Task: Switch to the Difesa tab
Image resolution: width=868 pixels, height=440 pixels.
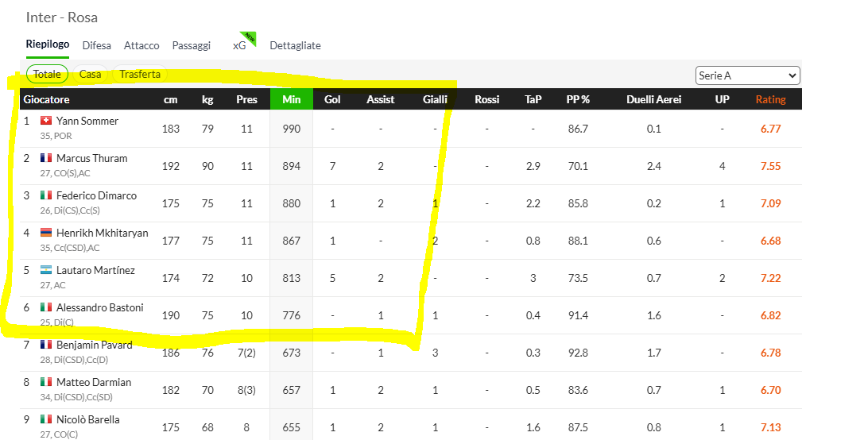Action: click(96, 45)
